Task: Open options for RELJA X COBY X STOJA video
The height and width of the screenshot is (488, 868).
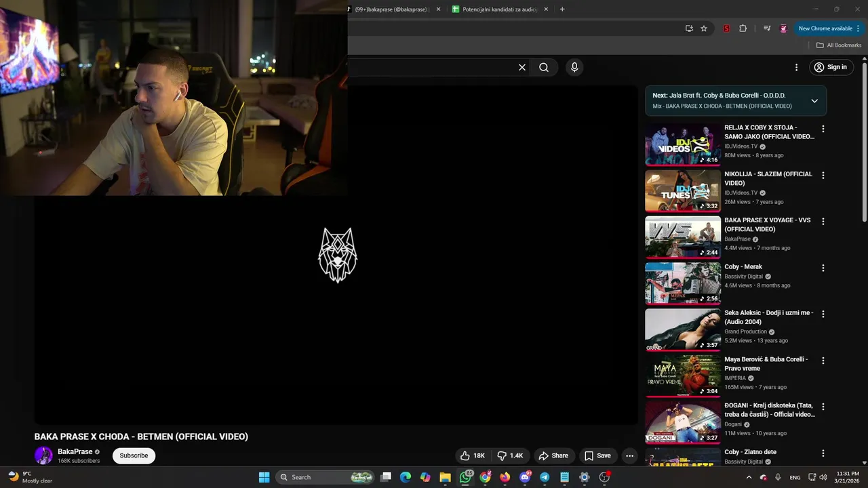Action: coord(823,129)
